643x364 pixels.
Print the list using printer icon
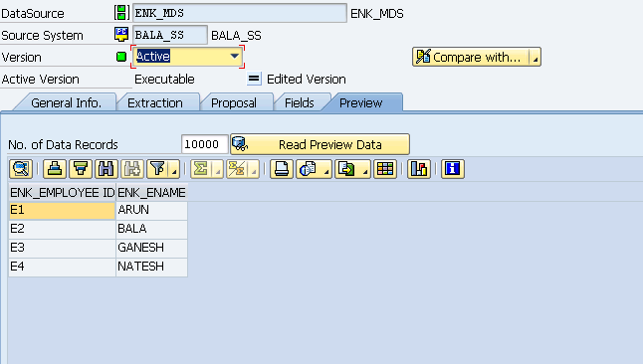coord(282,169)
